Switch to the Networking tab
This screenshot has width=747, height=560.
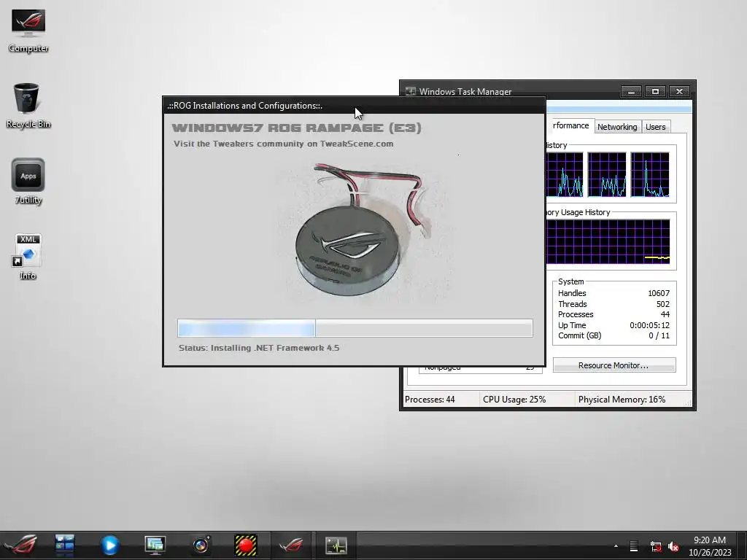617,127
